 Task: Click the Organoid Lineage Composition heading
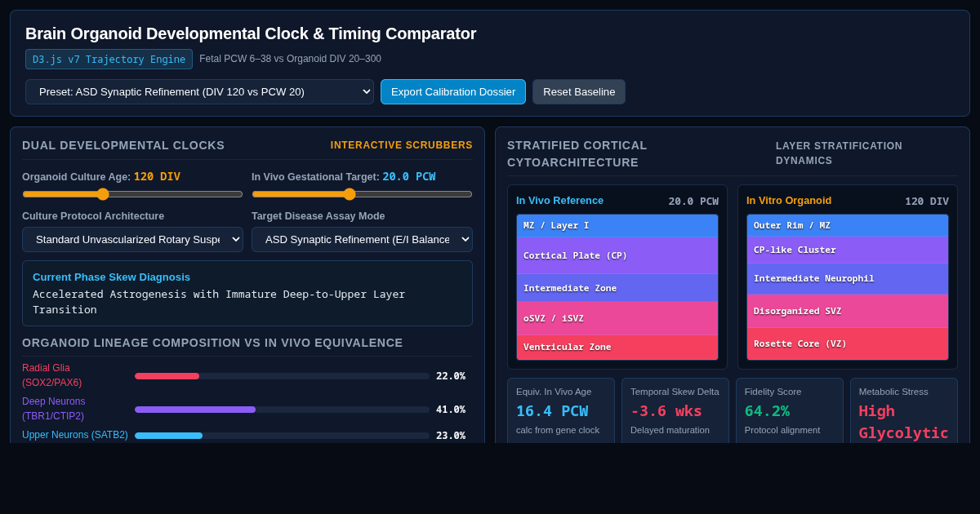[212, 343]
